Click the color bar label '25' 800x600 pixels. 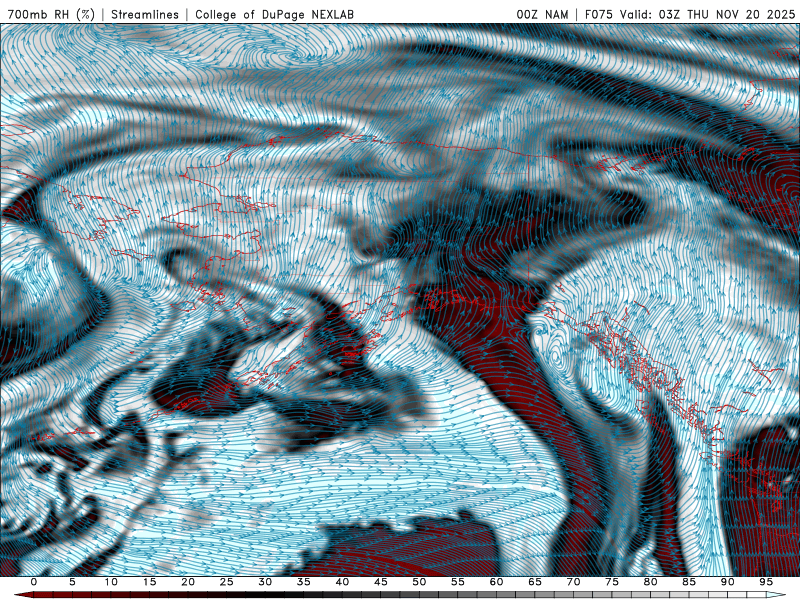[x=227, y=582]
